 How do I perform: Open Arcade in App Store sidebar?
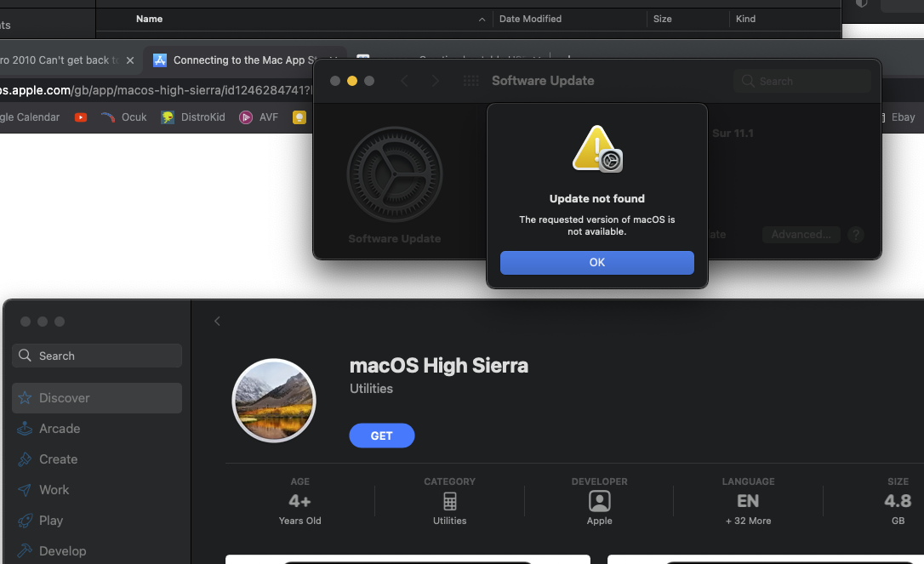[x=97, y=429]
